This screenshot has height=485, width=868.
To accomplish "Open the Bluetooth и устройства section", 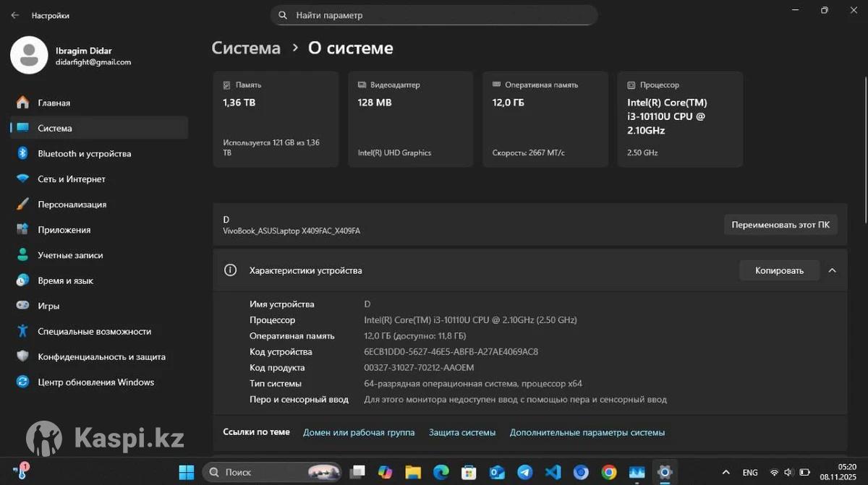I will coord(84,154).
